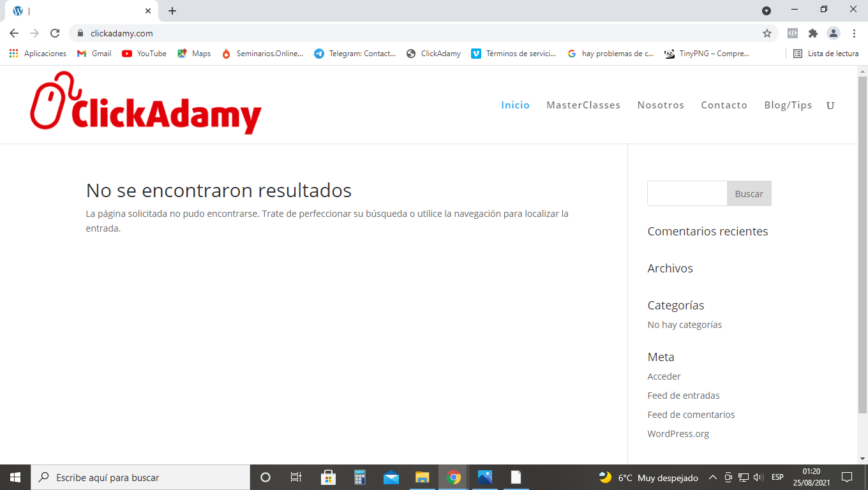Open the Blog/Tips menu item

point(788,105)
